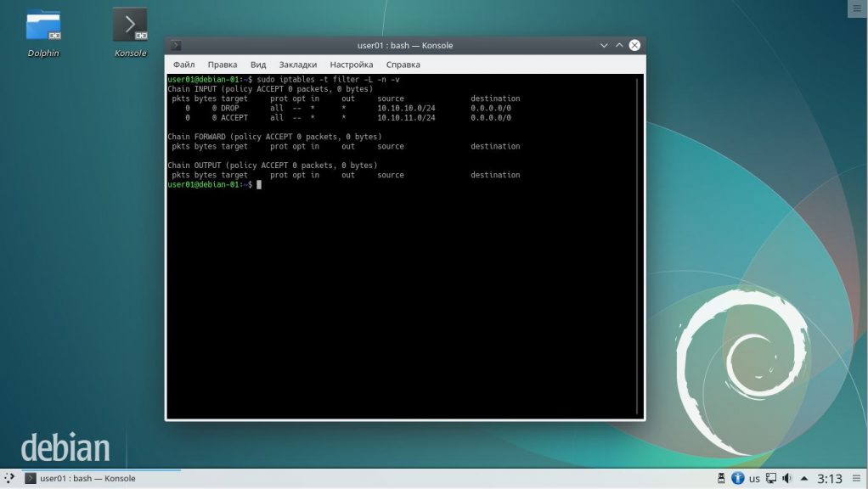Click destination 0.0.0.0/0 in the DROP row
Viewport: 868px width, 489px height.
(x=491, y=108)
